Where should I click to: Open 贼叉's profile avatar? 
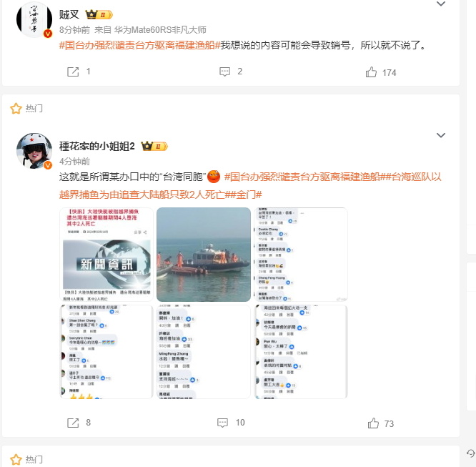click(34, 19)
